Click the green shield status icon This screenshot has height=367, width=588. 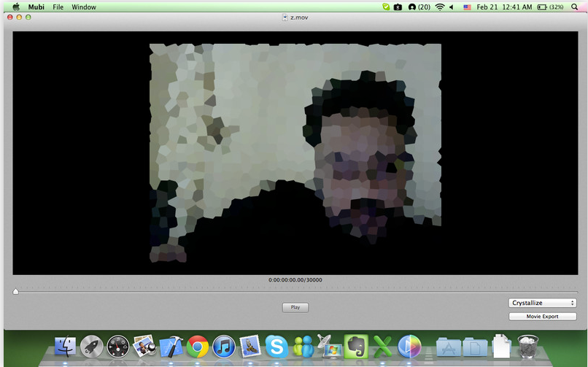tap(385, 7)
